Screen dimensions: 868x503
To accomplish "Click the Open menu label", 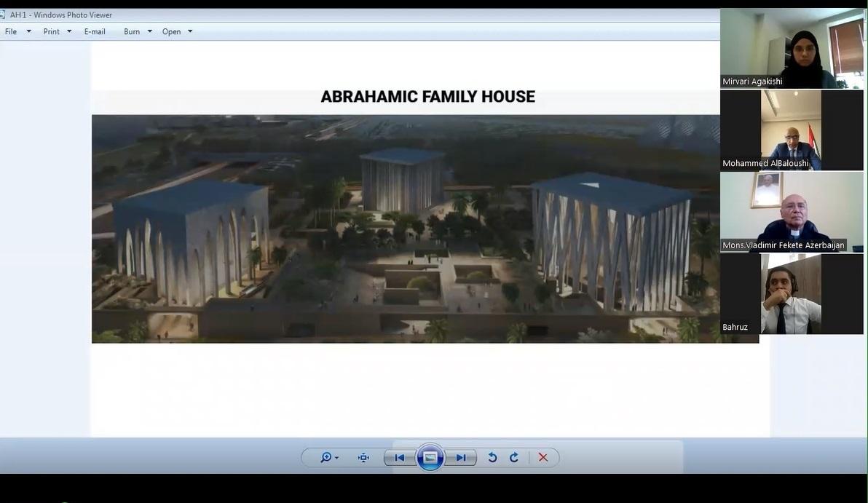I will [x=172, y=31].
